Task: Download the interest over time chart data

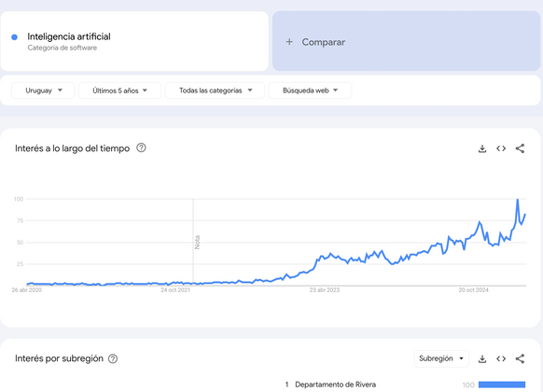Action: tap(482, 148)
